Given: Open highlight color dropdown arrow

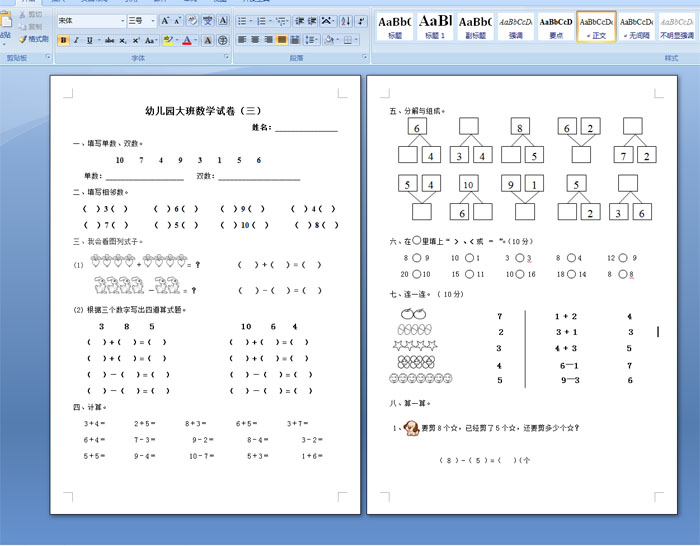Looking at the screenshot, I should click(177, 41).
